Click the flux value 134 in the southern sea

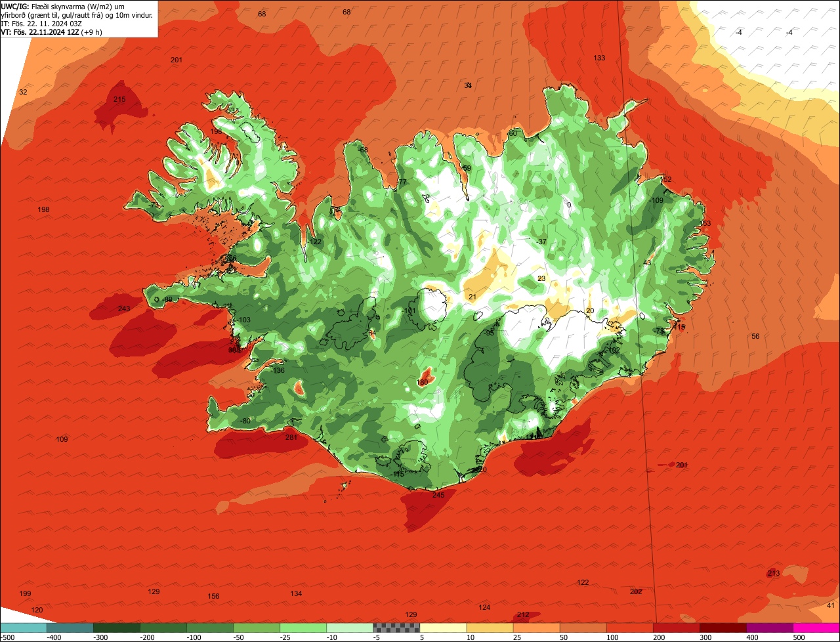[296, 594]
